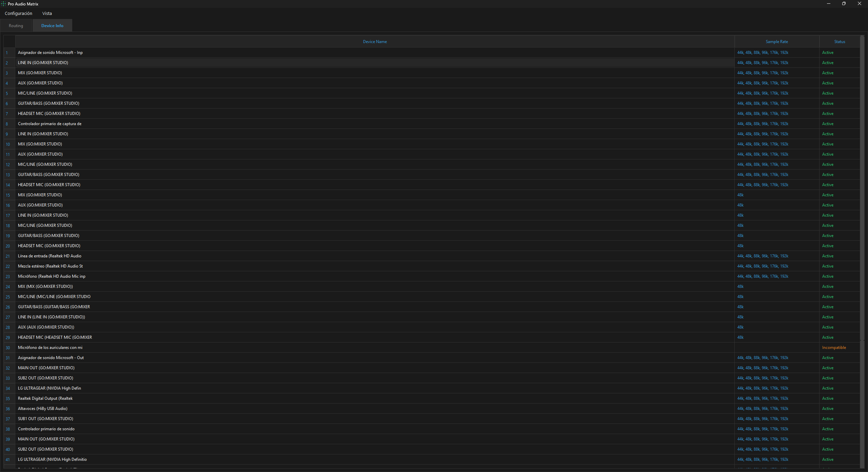Click row number 15 header cell

pyautogui.click(x=9, y=195)
